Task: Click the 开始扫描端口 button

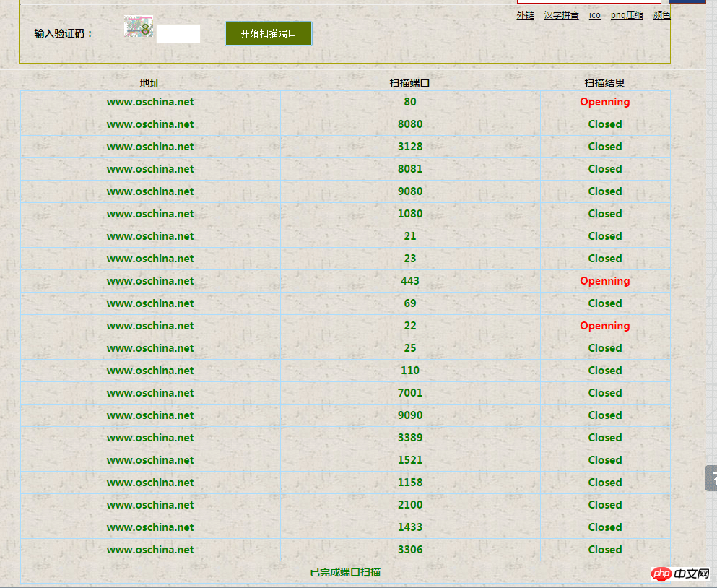Action: click(x=269, y=33)
